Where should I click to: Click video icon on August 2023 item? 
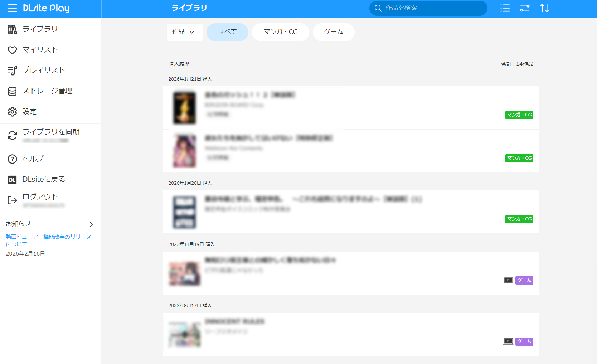point(508,341)
